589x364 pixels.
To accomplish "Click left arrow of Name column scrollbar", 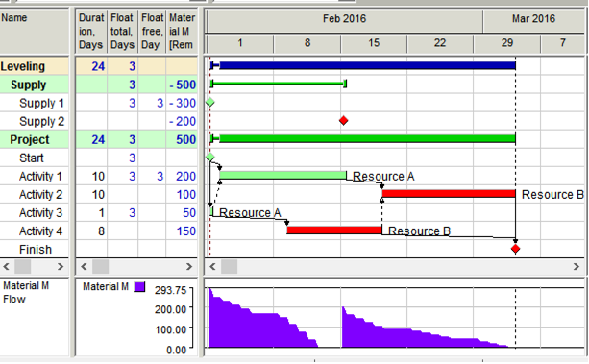I will (x=6, y=267).
